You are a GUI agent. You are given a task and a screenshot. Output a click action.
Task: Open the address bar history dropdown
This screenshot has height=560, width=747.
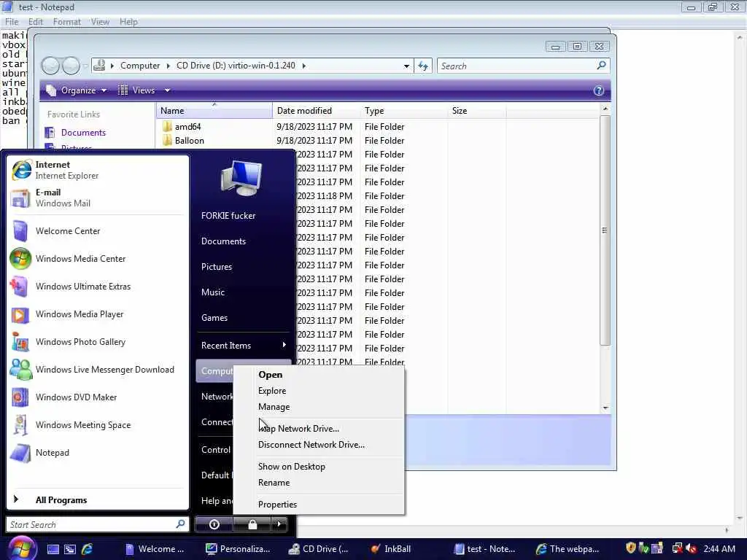point(406,66)
